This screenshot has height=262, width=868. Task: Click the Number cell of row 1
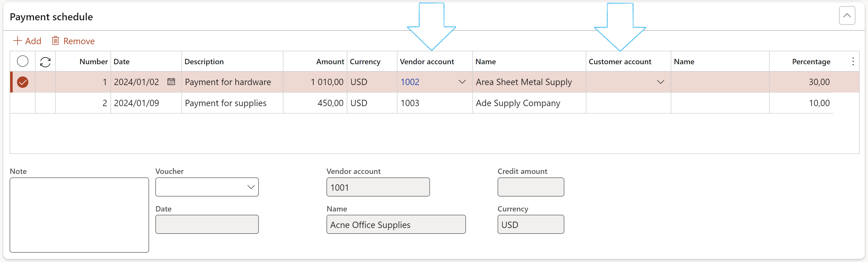[x=83, y=82]
